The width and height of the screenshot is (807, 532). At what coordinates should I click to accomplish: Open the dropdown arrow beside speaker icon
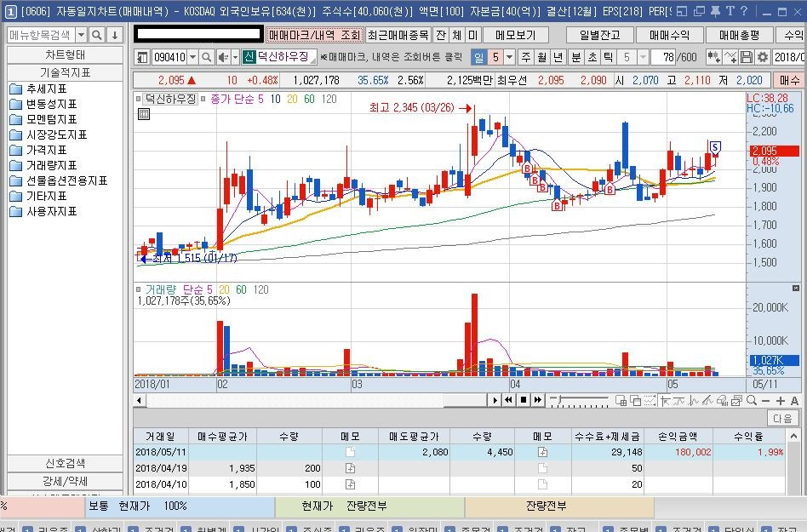pos(235,57)
